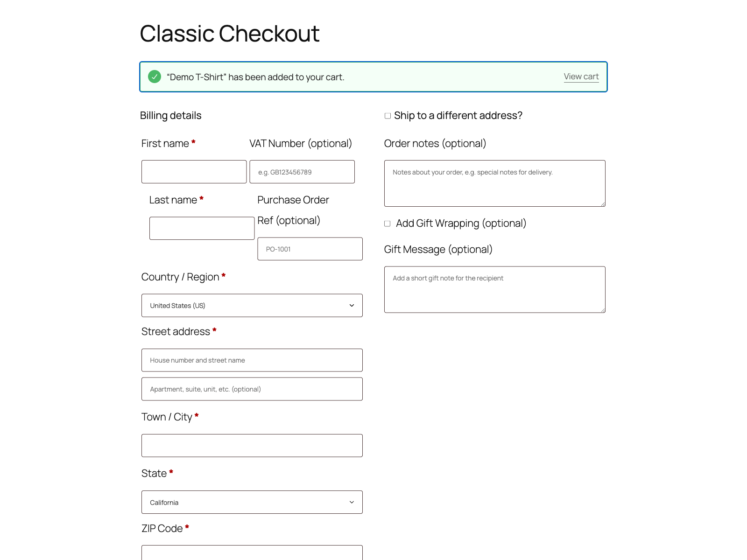The width and height of the screenshot is (747, 560).
Task: Focus the Town / City input
Action: click(252, 445)
